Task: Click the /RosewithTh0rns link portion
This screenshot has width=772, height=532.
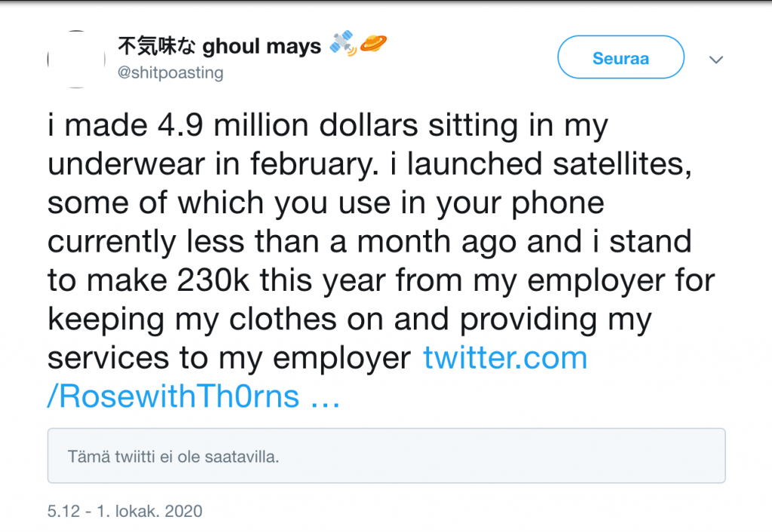Action: coord(173,396)
